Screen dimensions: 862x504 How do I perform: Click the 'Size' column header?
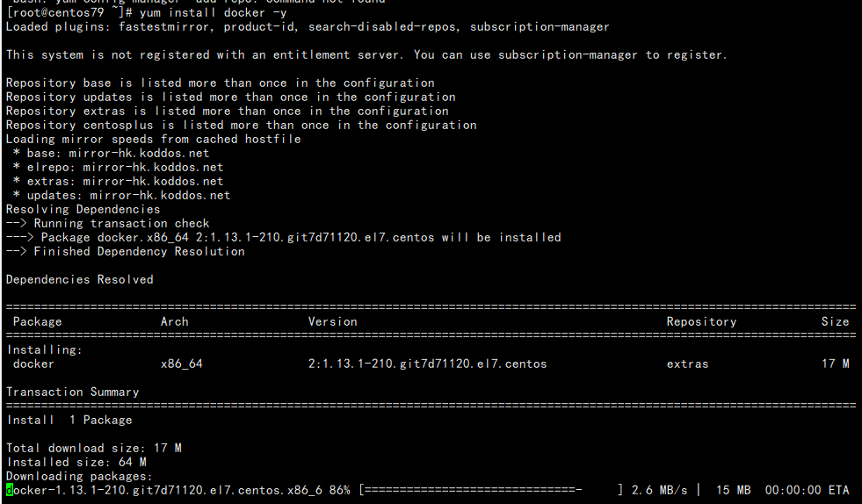pyautogui.click(x=835, y=321)
